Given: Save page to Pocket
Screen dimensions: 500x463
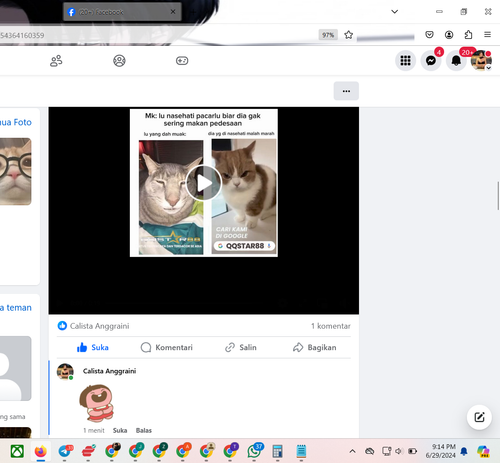Looking at the screenshot, I should [x=429, y=35].
